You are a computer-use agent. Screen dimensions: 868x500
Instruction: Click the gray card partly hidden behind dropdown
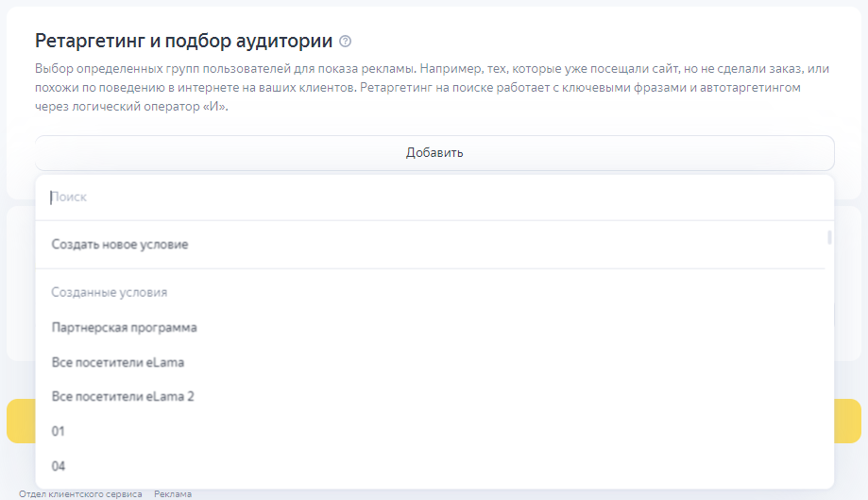coord(848,284)
